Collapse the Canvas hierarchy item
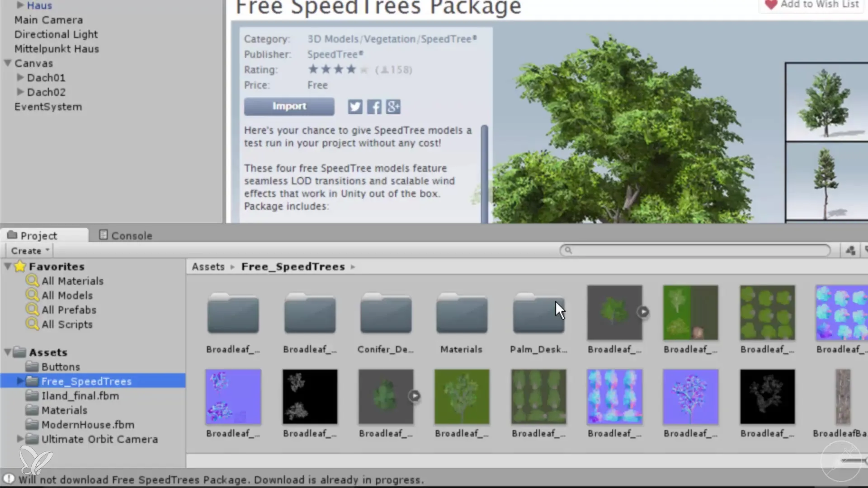Viewport: 868px width, 488px height. click(8, 63)
